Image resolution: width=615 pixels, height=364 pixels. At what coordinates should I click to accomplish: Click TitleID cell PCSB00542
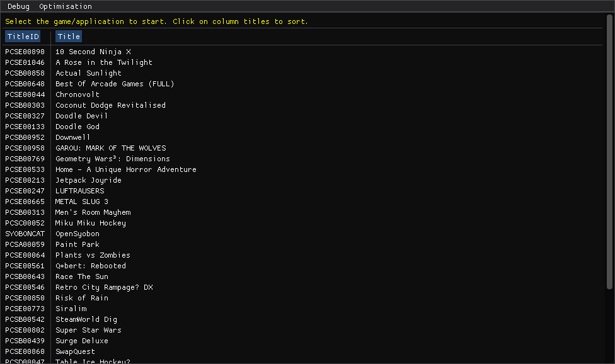25,319
